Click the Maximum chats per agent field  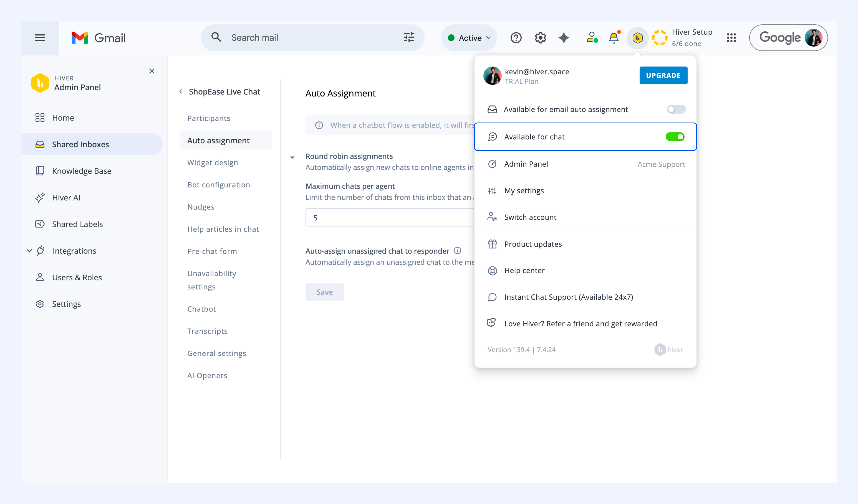(x=390, y=217)
